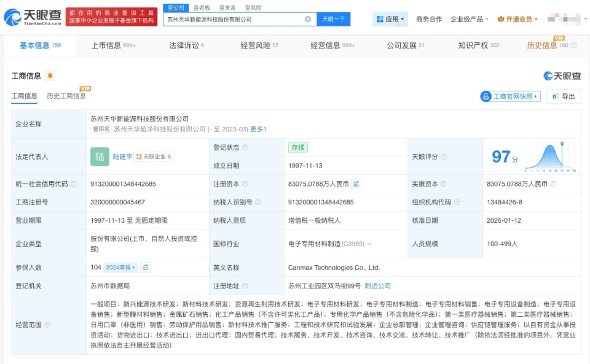
Task: Expand the 国标行业 chevron after C3985
Action: (369, 244)
